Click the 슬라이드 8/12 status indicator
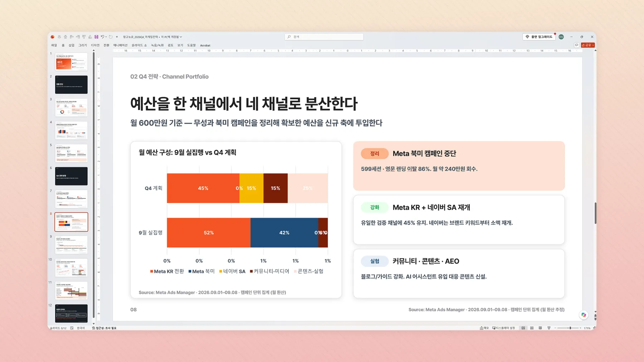Viewport: 644px width, 362px height. [x=58, y=328]
